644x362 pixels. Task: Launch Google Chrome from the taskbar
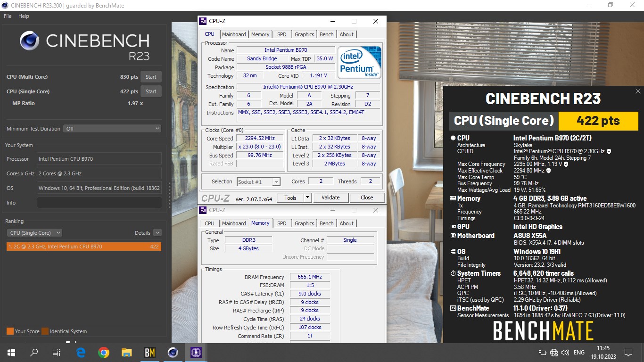click(104, 352)
